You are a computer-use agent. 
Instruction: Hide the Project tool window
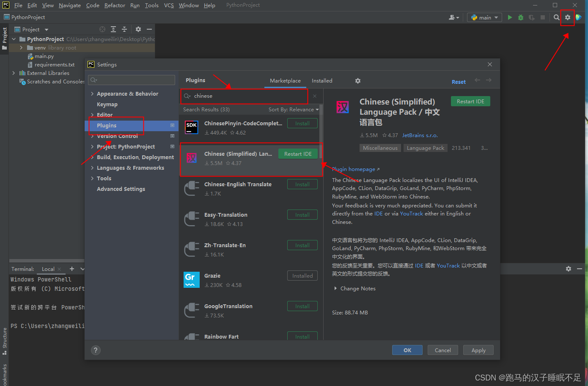click(149, 29)
